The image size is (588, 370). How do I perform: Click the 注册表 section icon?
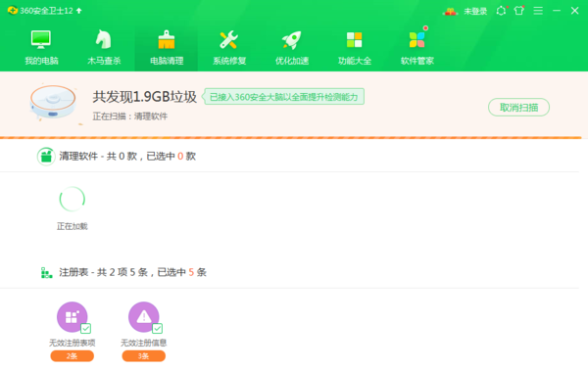point(46,272)
